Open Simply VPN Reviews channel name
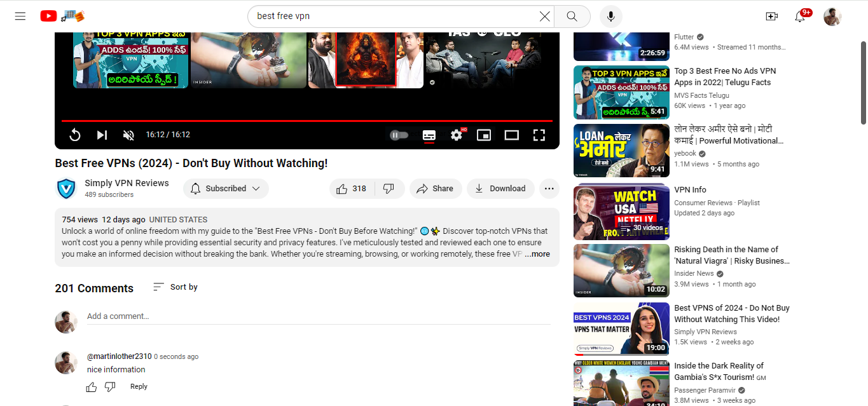This screenshot has height=406, width=868. (x=127, y=183)
